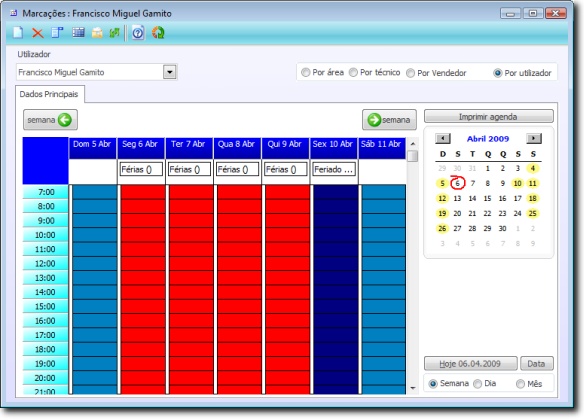This screenshot has width=584, height=420.
Task: Click the Imprimir agenda button
Action: (488, 117)
